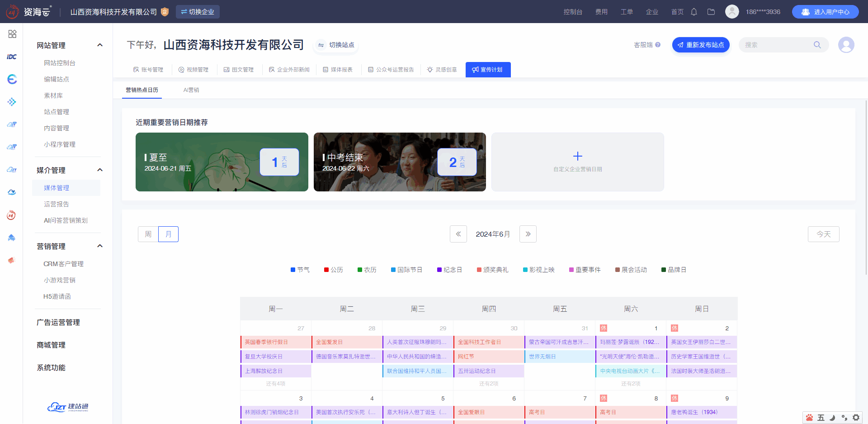Click the 今天 button
Screen dimensions: 868x424
(823, 234)
